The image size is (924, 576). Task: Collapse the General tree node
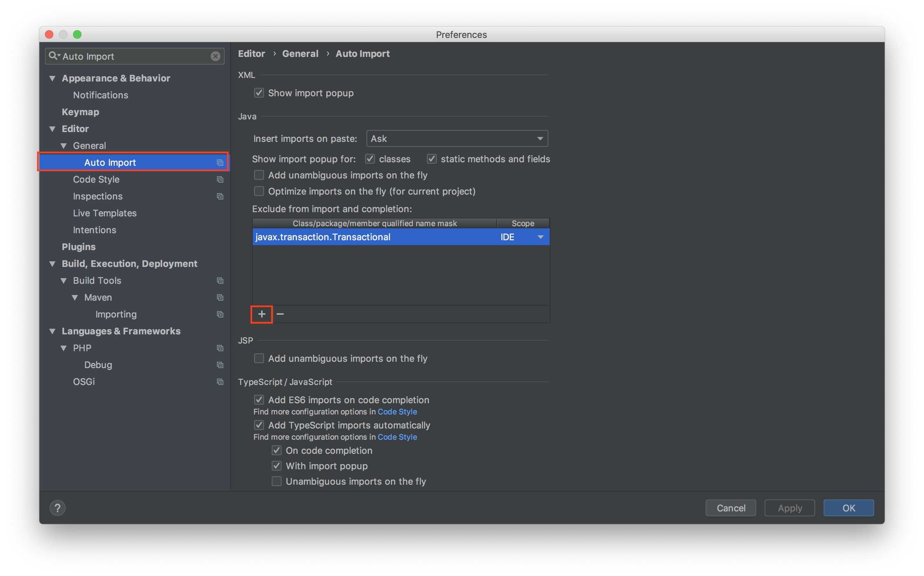[x=64, y=146]
